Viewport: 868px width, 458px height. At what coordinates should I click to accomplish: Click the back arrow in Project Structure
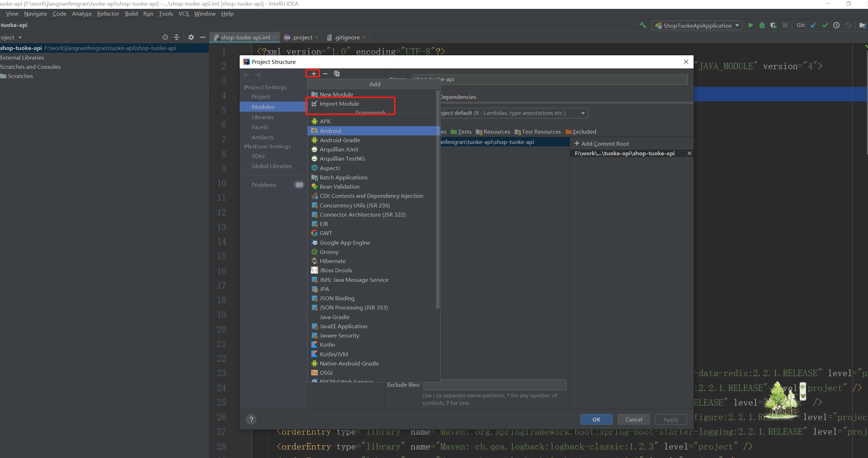coord(246,75)
